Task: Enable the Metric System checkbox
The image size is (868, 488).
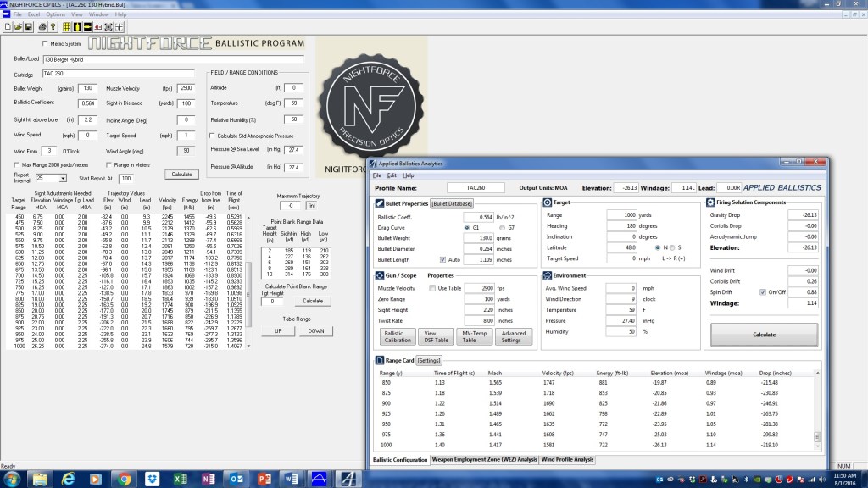Action: [47, 42]
